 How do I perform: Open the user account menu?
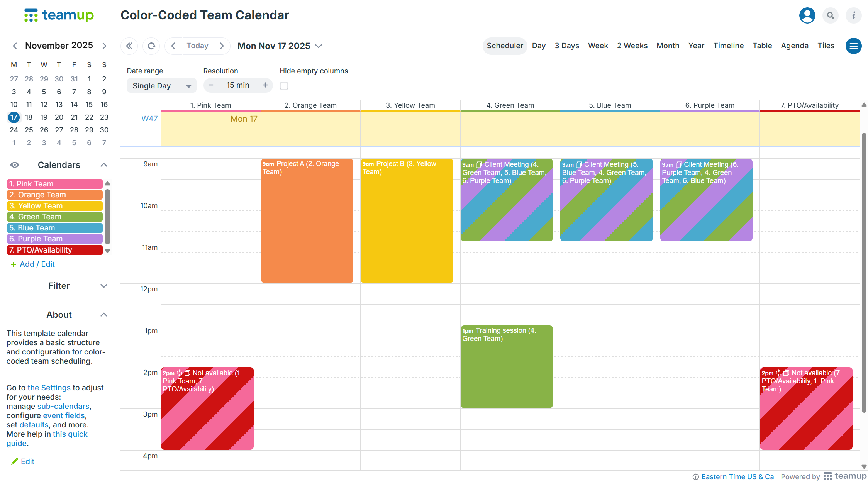[x=807, y=15]
